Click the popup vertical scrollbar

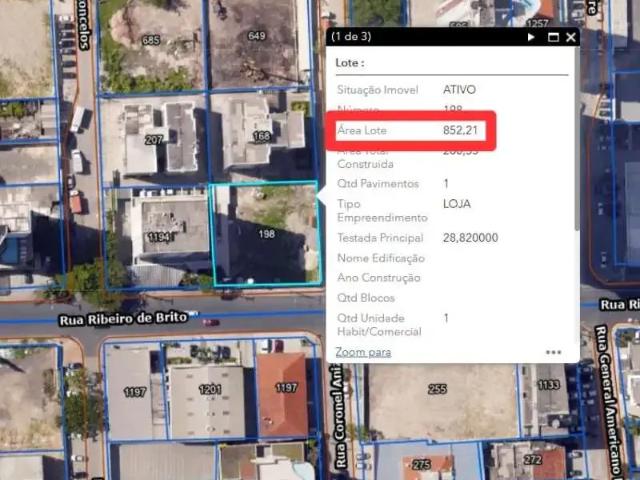click(577, 139)
